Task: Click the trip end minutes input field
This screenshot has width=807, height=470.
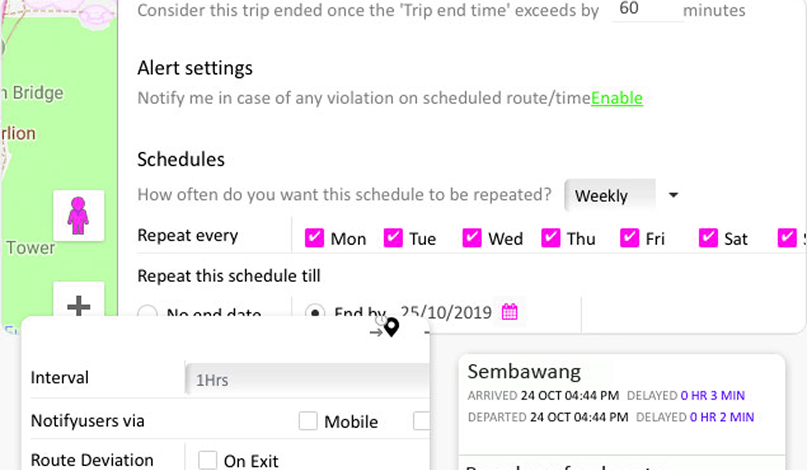Action: 647,10
